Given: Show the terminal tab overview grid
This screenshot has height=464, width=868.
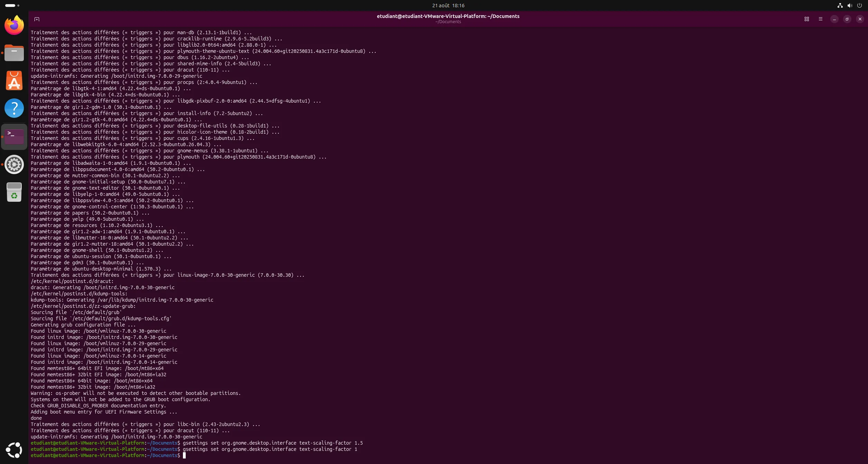Looking at the screenshot, I should coord(807,19).
